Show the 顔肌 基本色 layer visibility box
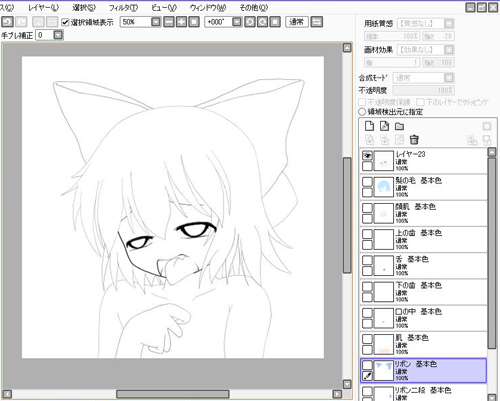 click(x=367, y=208)
